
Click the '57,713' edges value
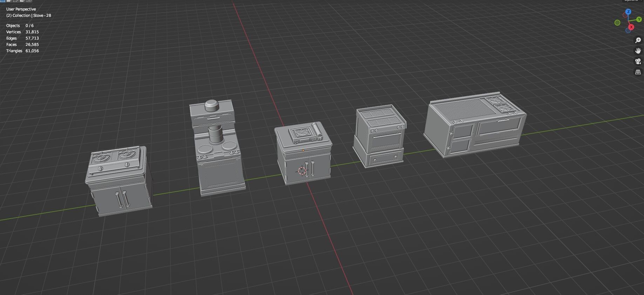pos(32,38)
